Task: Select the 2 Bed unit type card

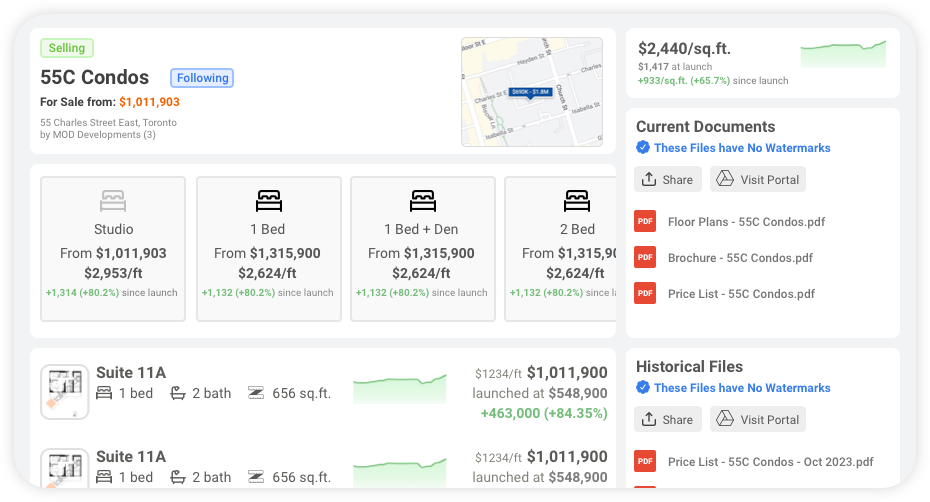Action: tap(559, 249)
